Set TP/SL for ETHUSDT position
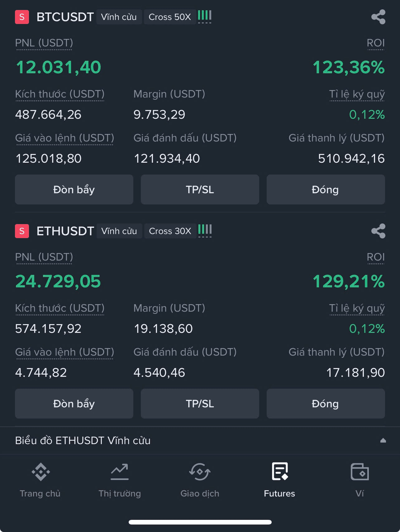The image size is (400, 532). [x=200, y=404]
